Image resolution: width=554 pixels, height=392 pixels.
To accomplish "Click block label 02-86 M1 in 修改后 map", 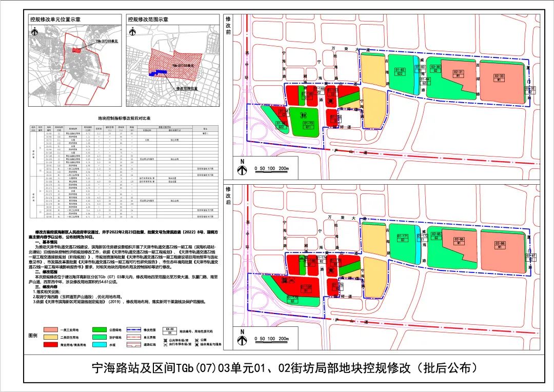I will tap(459, 242).
